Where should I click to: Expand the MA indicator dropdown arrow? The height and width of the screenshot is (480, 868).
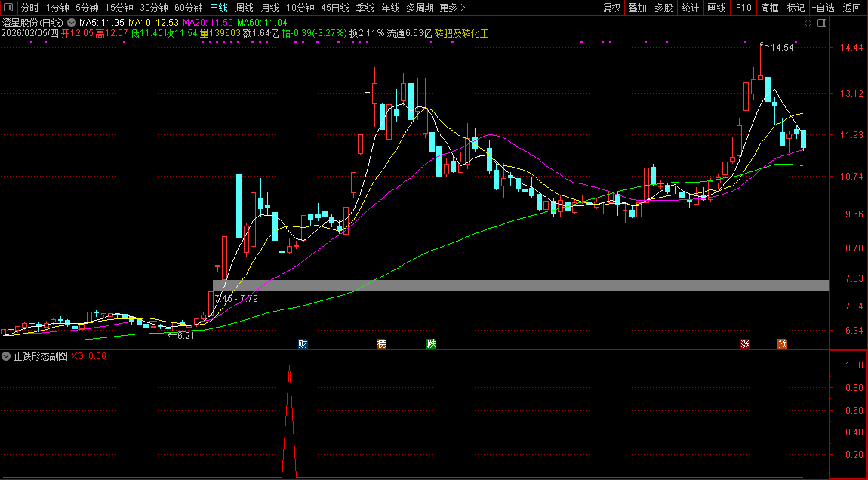(x=72, y=23)
